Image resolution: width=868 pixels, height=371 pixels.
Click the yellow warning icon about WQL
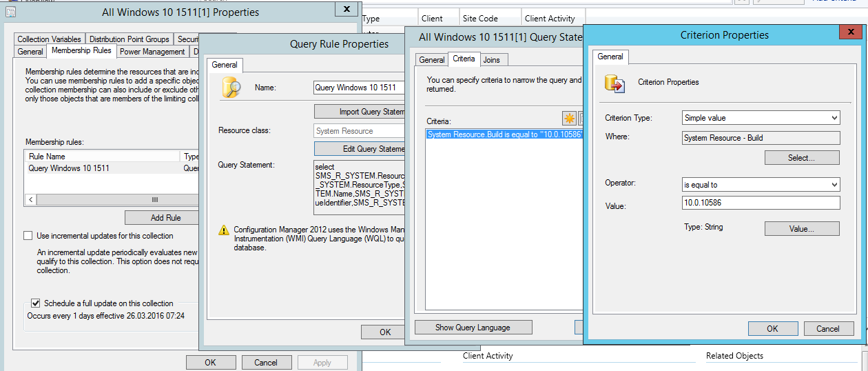[x=224, y=230]
